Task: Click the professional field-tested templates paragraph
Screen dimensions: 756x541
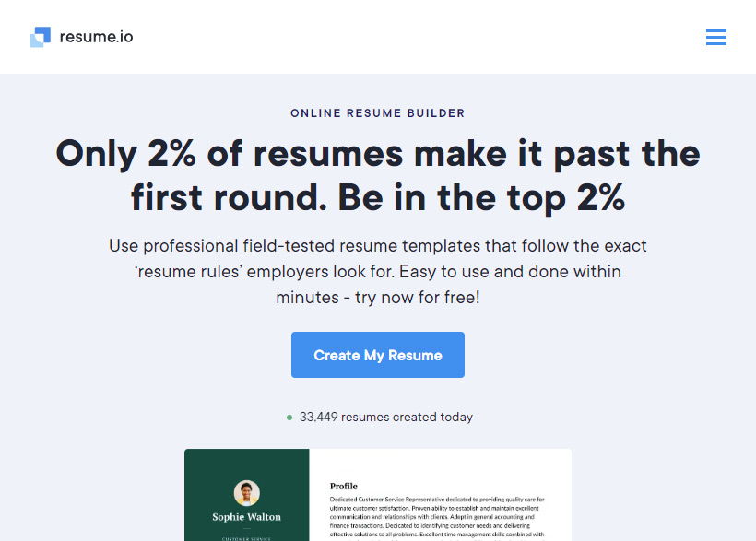Action: pyautogui.click(x=378, y=246)
